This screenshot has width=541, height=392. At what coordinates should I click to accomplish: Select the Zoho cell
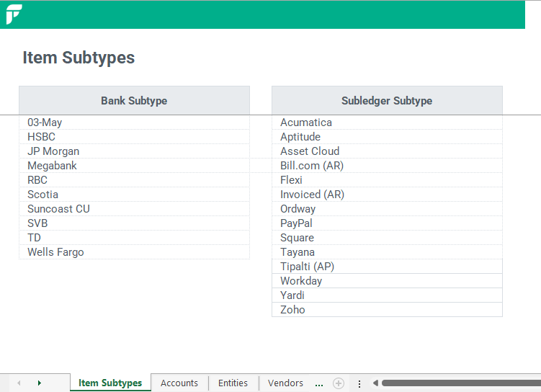(x=387, y=310)
